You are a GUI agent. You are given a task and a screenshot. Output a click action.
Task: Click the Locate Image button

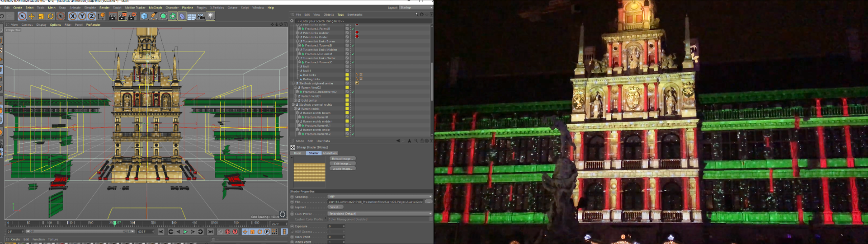point(342,169)
